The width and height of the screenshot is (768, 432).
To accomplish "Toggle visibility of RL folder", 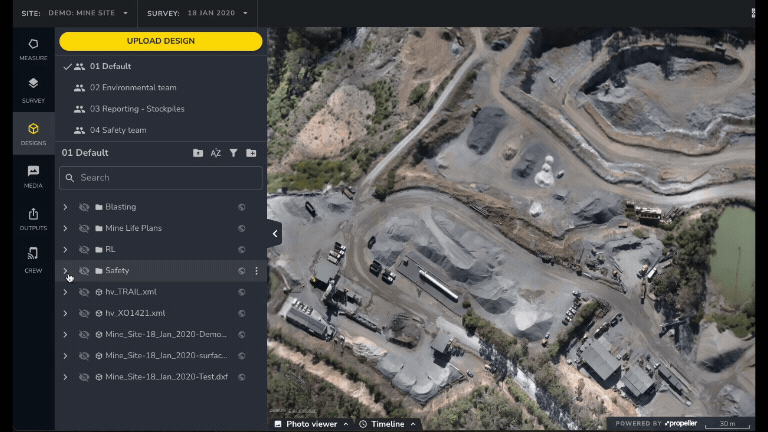I will tap(84, 250).
